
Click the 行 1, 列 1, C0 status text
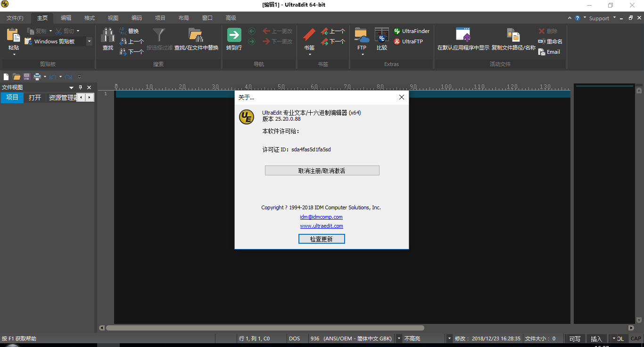coord(255,339)
